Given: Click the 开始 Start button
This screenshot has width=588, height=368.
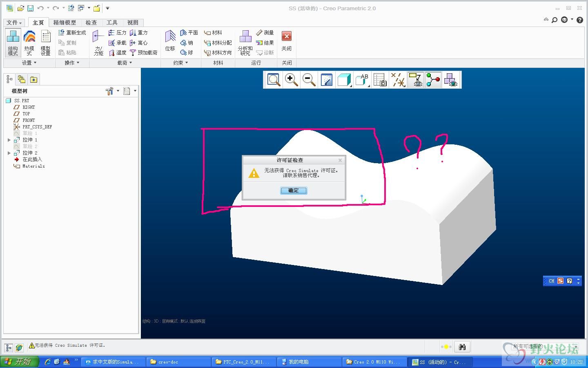Looking at the screenshot, I should (19, 362).
